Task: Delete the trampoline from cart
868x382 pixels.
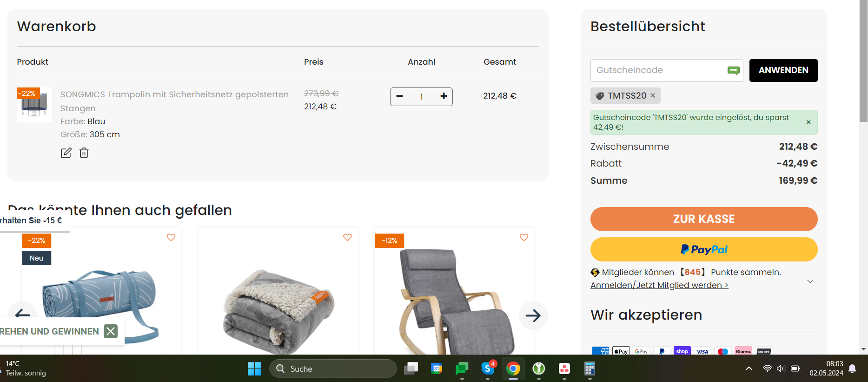Action: click(84, 153)
